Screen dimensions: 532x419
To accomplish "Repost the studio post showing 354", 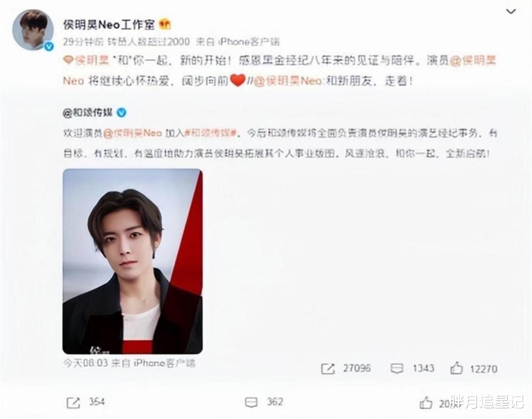I will click(85, 402).
